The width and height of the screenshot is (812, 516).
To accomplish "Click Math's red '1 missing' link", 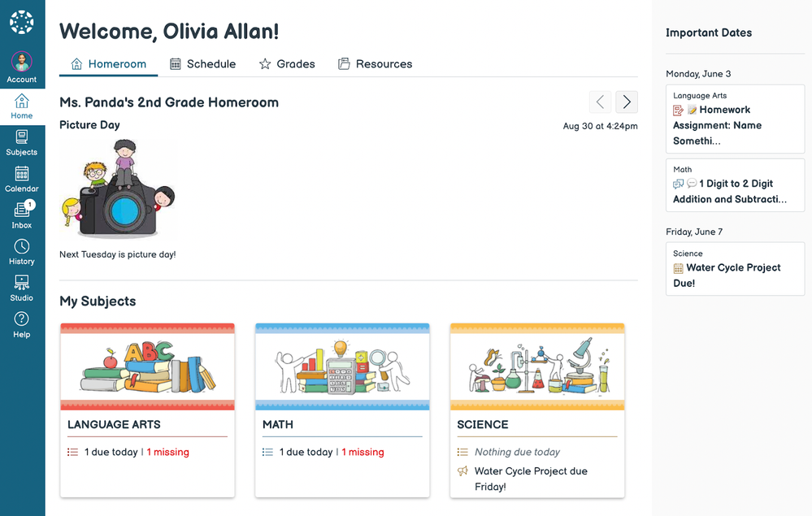I will click(x=363, y=452).
